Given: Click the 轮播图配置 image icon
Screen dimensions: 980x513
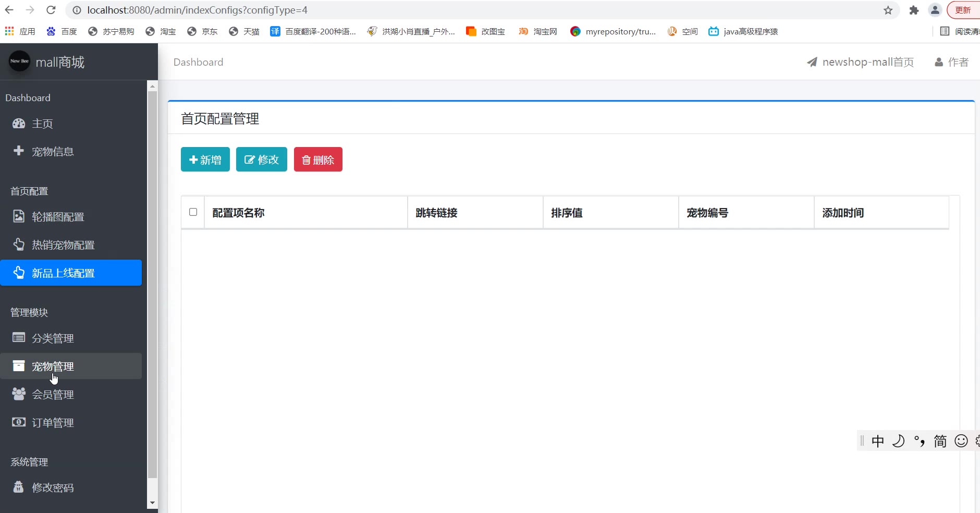Looking at the screenshot, I should (x=19, y=216).
